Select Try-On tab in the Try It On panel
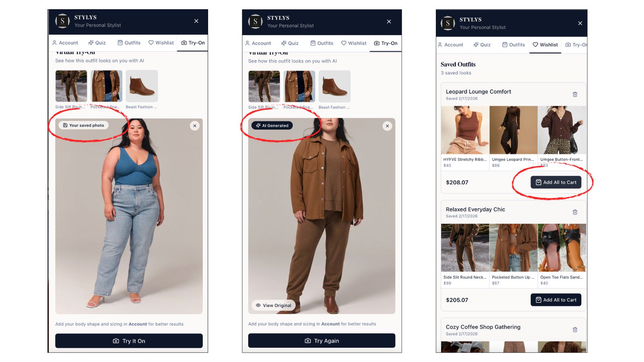 point(193,43)
